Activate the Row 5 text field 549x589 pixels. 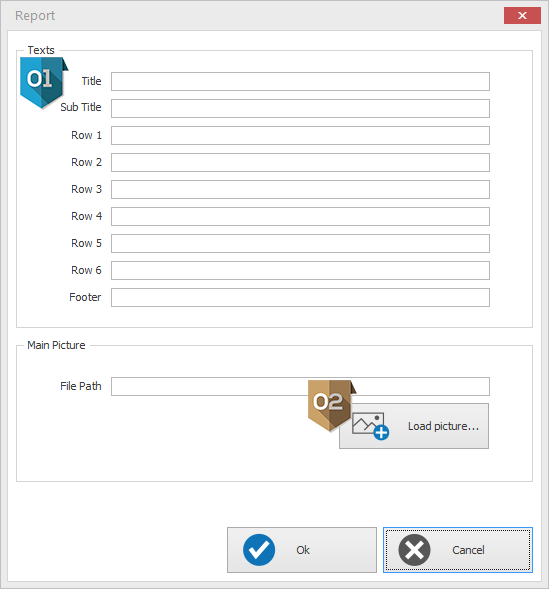coord(300,244)
